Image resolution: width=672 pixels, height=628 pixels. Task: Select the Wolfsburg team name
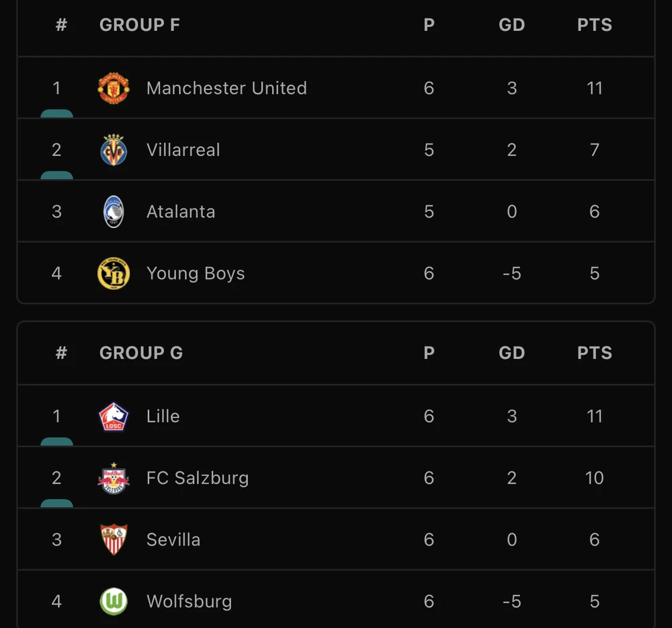pos(189,602)
